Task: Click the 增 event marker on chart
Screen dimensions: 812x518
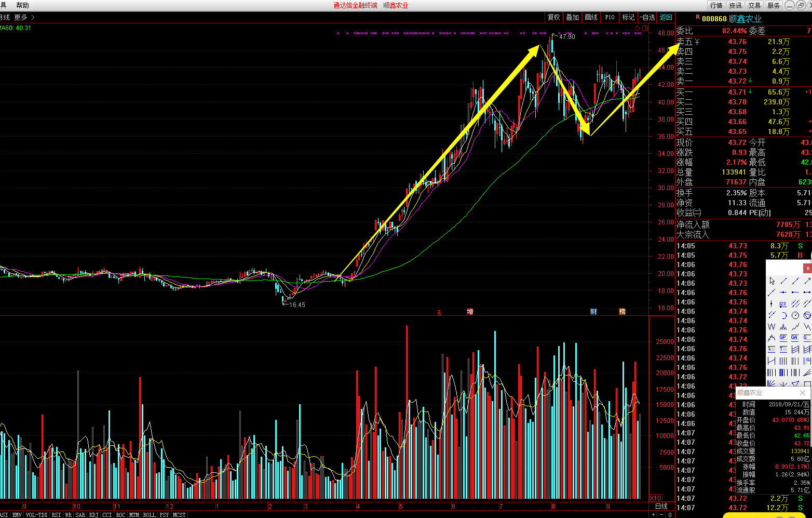Action: click(x=470, y=311)
